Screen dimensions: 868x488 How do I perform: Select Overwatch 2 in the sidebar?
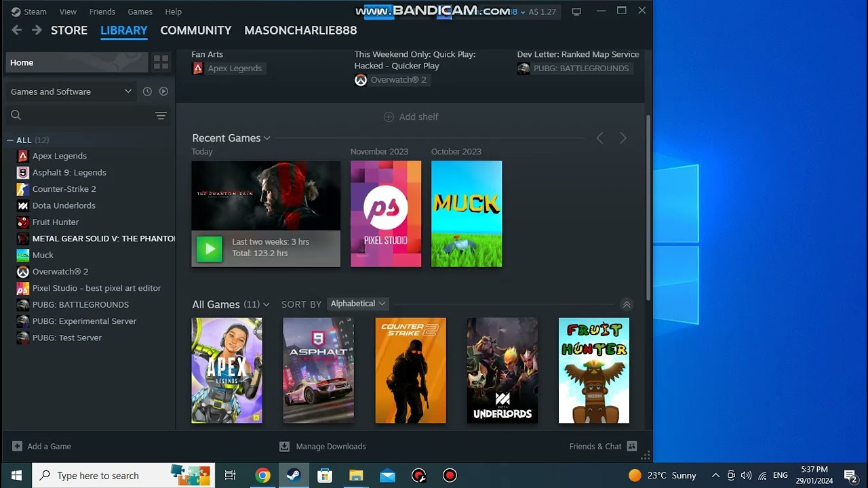tap(60, 271)
